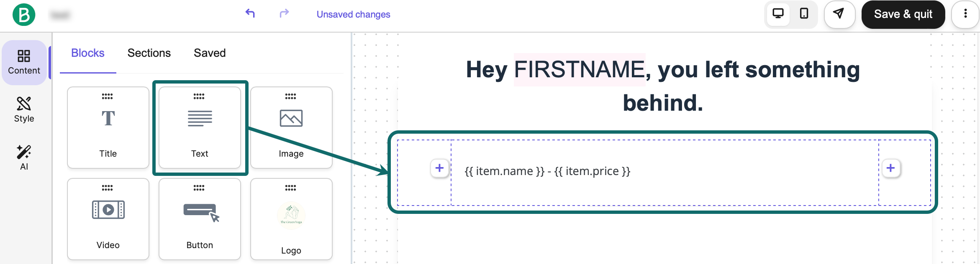Image resolution: width=980 pixels, height=264 pixels.
Task: Switch to mobile preview mode
Action: (804, 14)
